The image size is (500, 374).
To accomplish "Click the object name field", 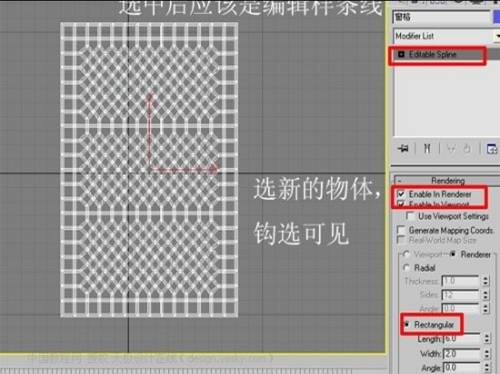I will point(442,17).
